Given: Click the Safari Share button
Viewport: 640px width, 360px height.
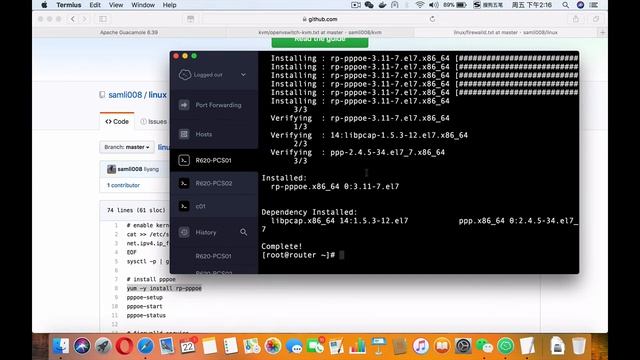Looking at the screenshot, I should tap(576, 19).
